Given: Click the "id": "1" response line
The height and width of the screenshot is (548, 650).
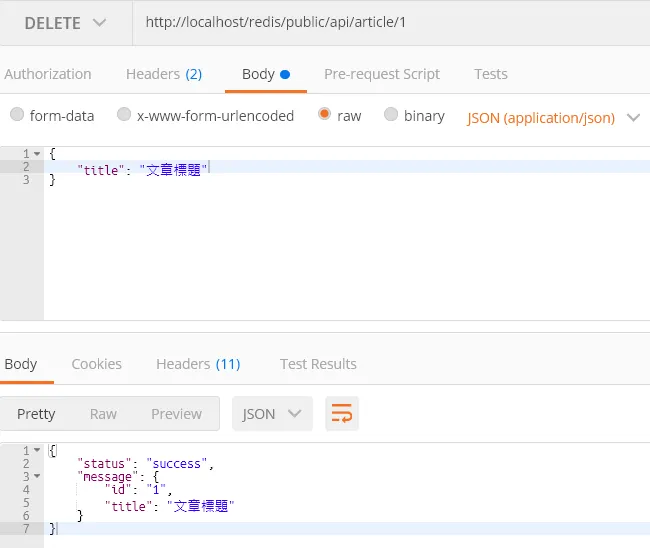Looking at the screenshot, I should pyautogui.click(x=138, y=490).
